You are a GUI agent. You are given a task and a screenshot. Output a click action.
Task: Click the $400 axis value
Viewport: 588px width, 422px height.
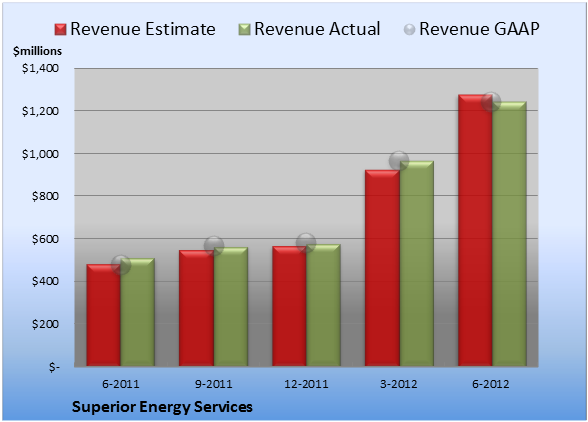(x=45, y=281)
